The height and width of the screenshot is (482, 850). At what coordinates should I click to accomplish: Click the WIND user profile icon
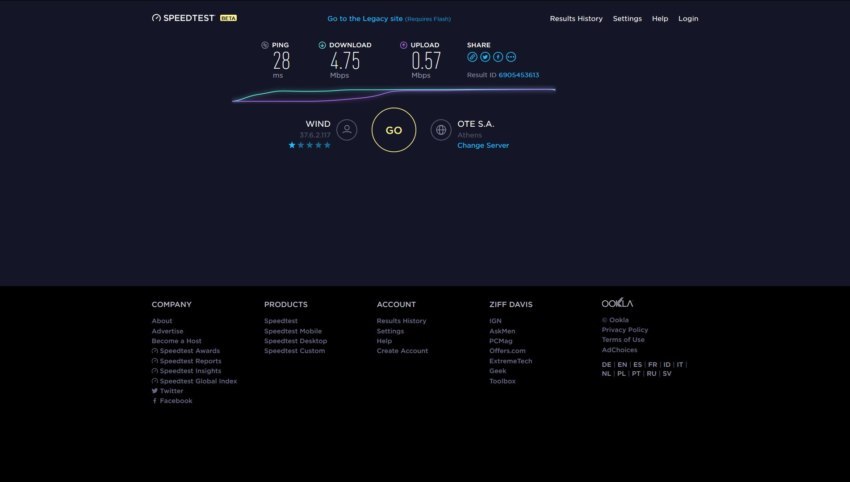[347, 130]
